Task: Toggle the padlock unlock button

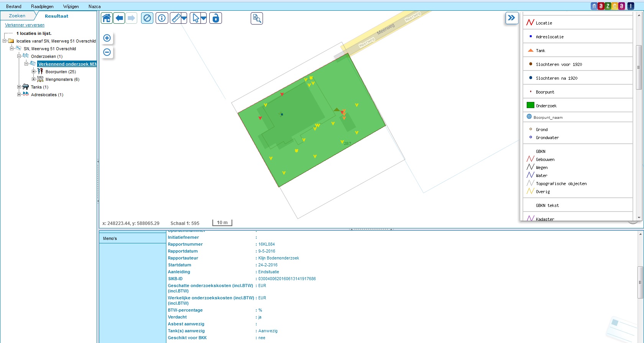Action: click(x=216, y=18)
